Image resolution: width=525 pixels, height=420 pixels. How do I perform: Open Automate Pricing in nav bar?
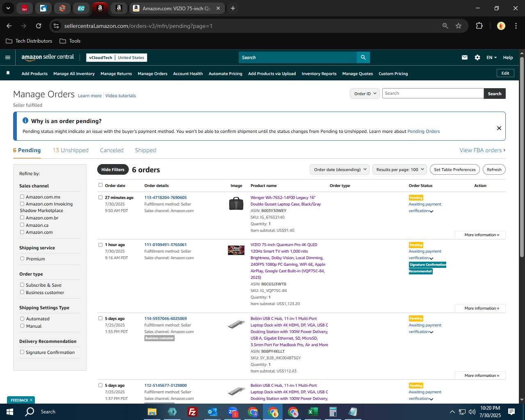(x=226, y=74)
